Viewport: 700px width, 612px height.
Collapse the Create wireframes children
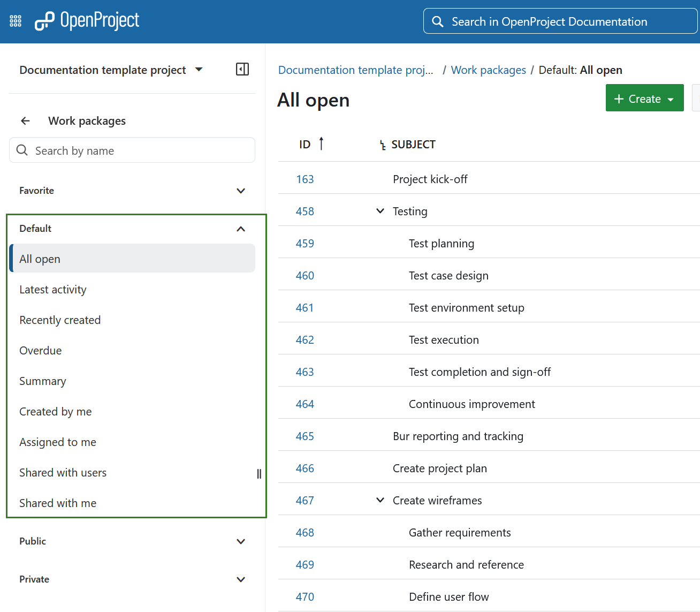pos(380,500)
